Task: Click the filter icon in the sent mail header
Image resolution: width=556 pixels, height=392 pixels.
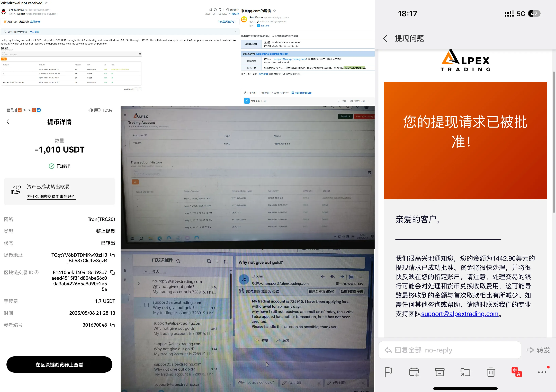Action: tap(218, 261)
